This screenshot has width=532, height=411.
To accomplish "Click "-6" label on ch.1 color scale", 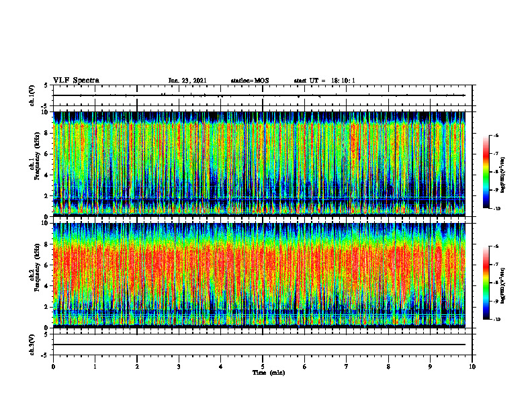I will click(496, 135).
